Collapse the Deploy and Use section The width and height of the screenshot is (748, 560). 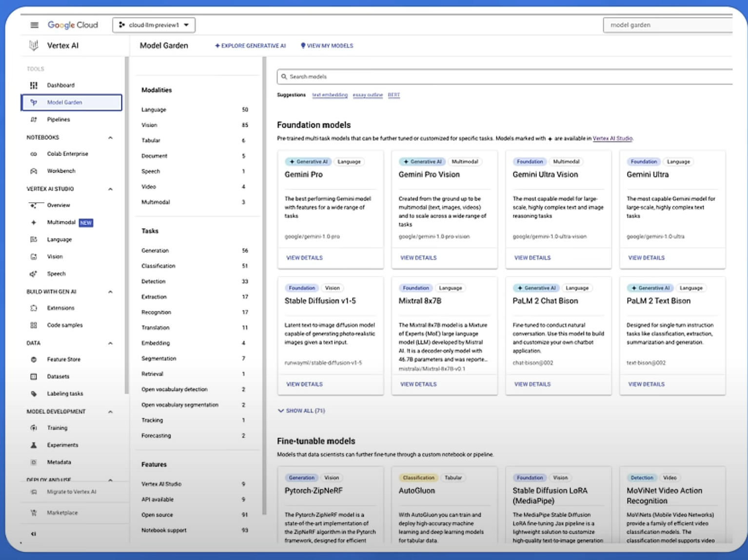coord(110,480)
